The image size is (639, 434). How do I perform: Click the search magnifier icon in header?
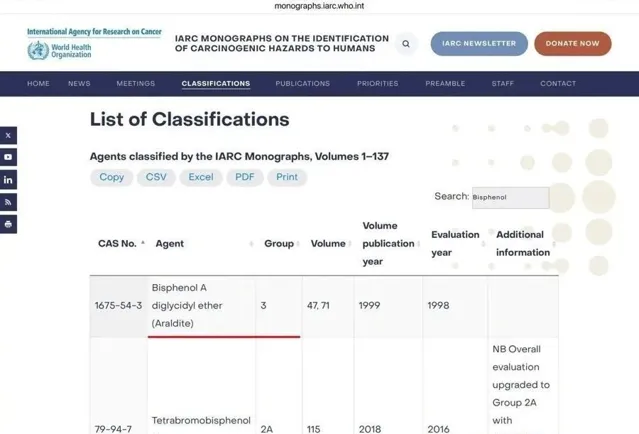click(x=405, y=44)
